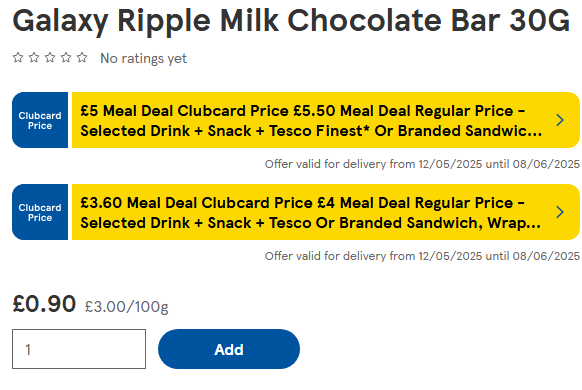
Task: Expand the £3.60 Meal Deal chevron
Action: 560,212
